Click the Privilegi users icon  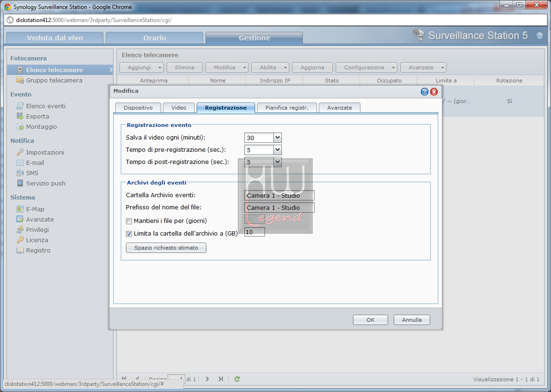[x=20, y=229]
